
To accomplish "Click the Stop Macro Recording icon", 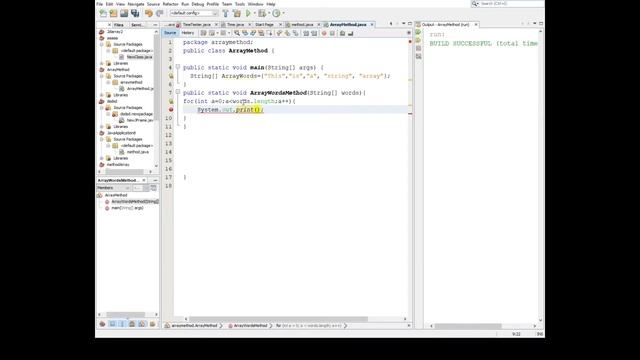I will (332, 33).
